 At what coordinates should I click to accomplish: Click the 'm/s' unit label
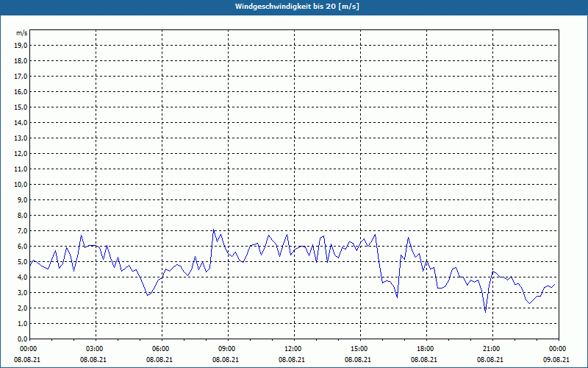(x=22, y=33)
